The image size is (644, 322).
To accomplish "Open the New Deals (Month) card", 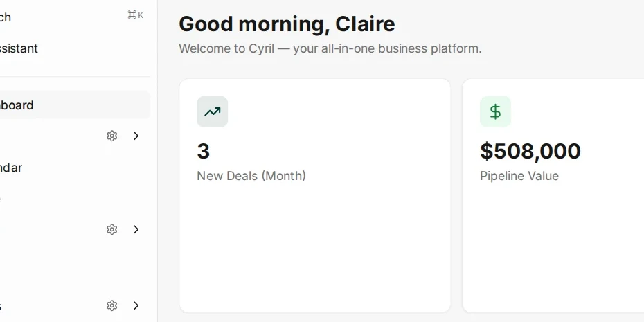I will click(315, 195).
